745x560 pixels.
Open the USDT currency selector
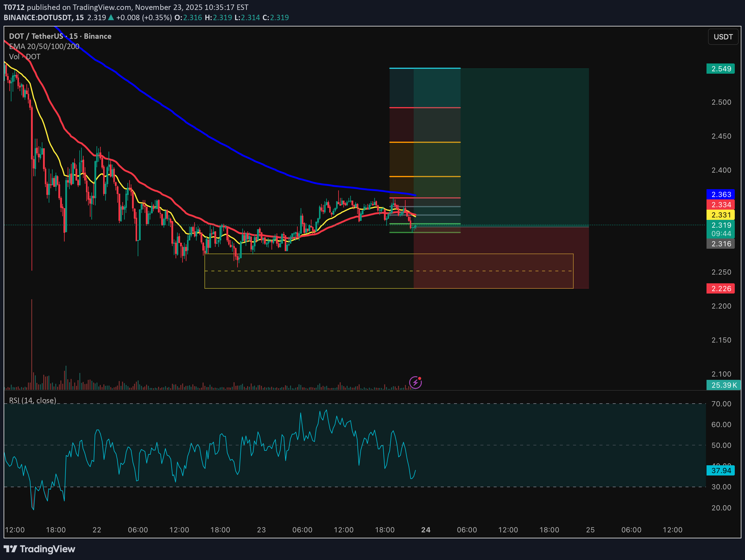[723, 37]
